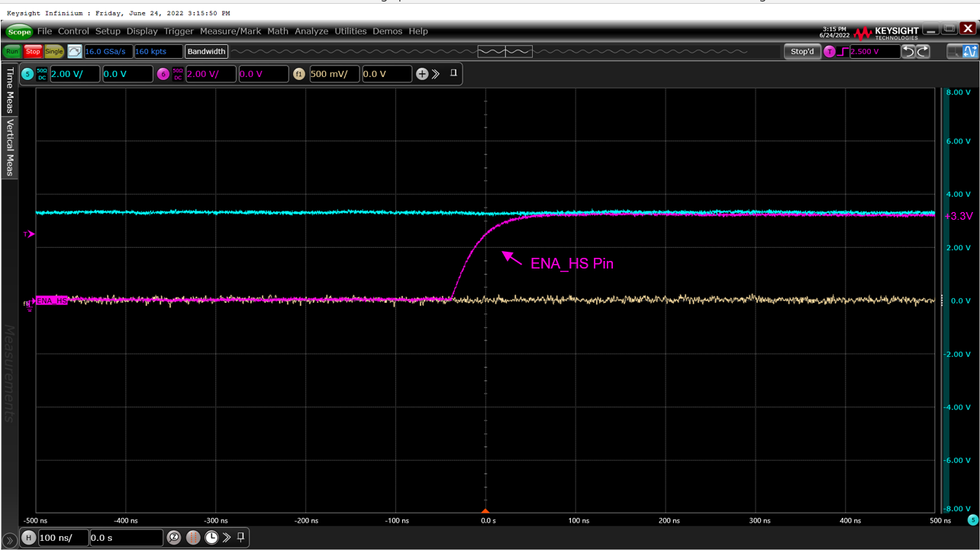The width and height of the screenshot is (980, 550).
Task: Expand the bottom-left corner panel chevron
Action: click(x=9, y=541)
